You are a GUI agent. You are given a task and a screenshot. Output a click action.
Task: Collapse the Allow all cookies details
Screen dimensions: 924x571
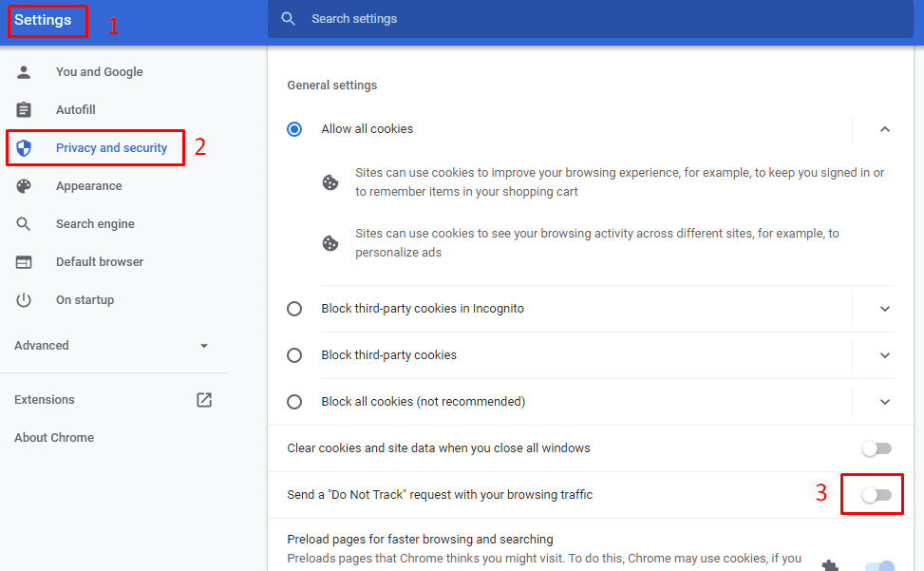(884, 129)
